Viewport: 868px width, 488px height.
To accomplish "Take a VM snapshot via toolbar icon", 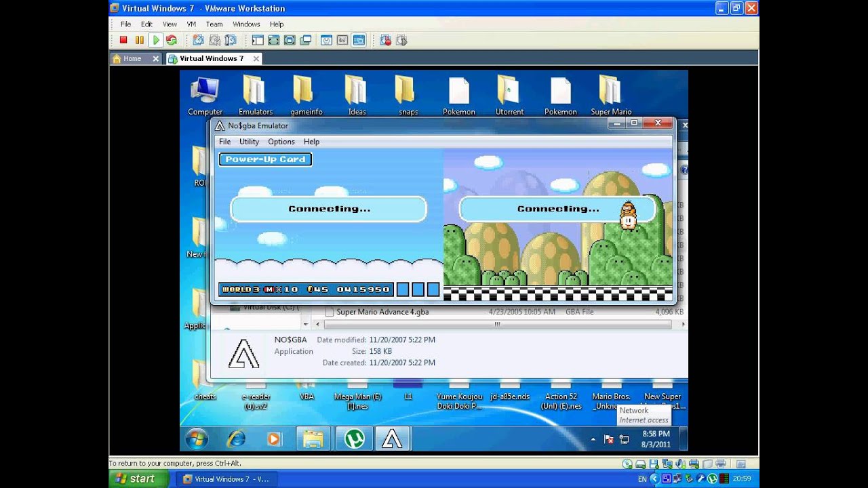I will (x=198, y=41).
